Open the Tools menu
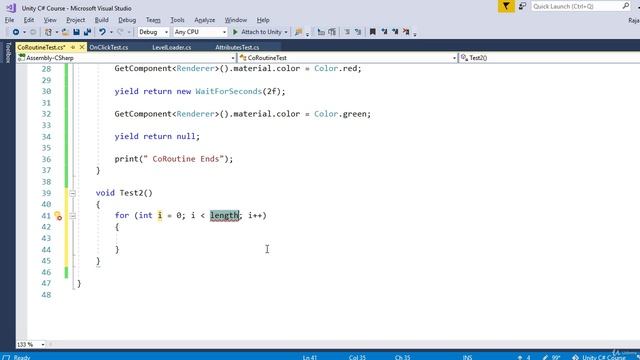Image resolution: width=640 pixels, height=360 pixels. pyautogui.click(x=177, y=20)
